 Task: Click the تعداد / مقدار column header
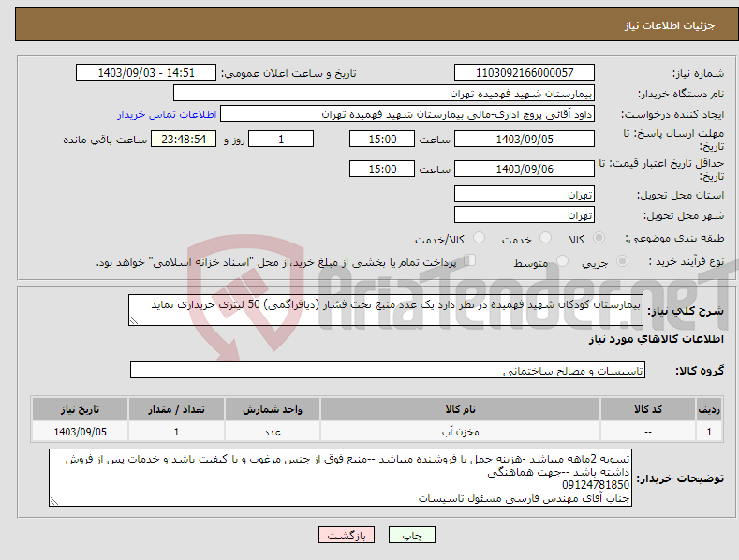click(176, 409)
